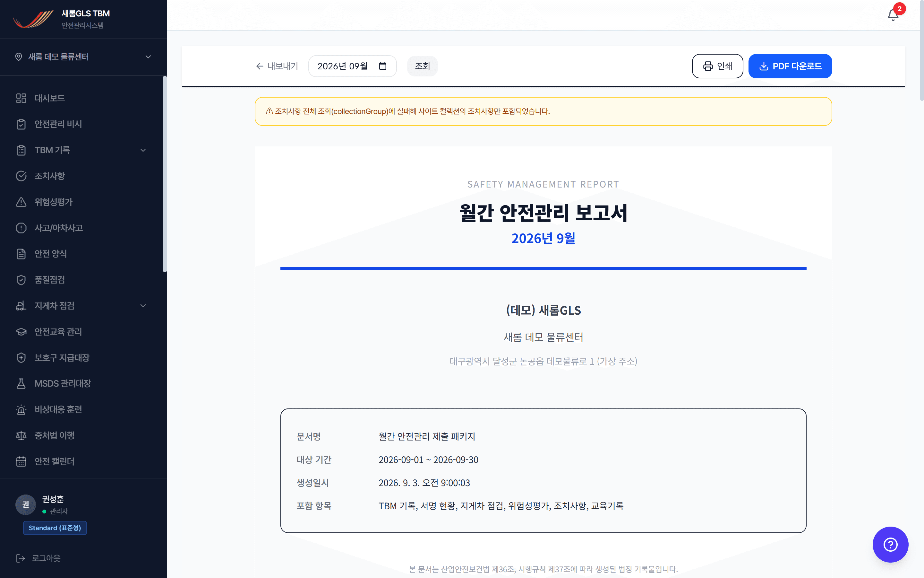Click the 사고/아차사고 alert circle icon

(x=21, y=228)
